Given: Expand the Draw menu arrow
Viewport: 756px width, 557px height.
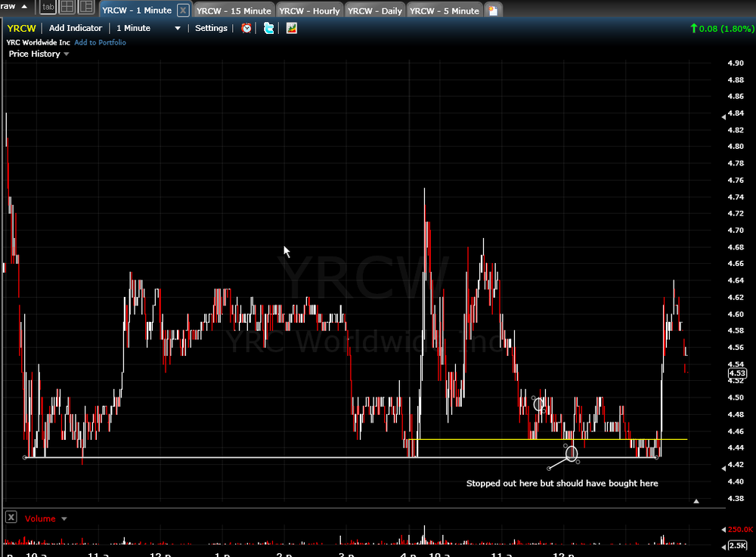Looking at the screenshot, I should 24,6.
